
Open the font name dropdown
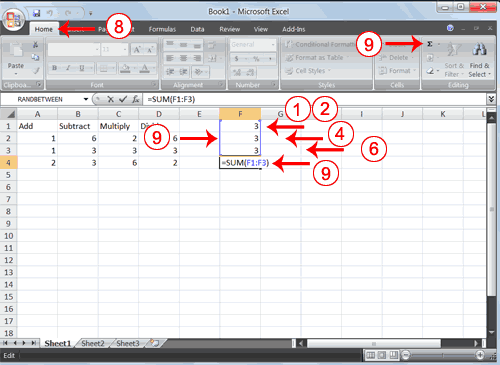point(97,50)
